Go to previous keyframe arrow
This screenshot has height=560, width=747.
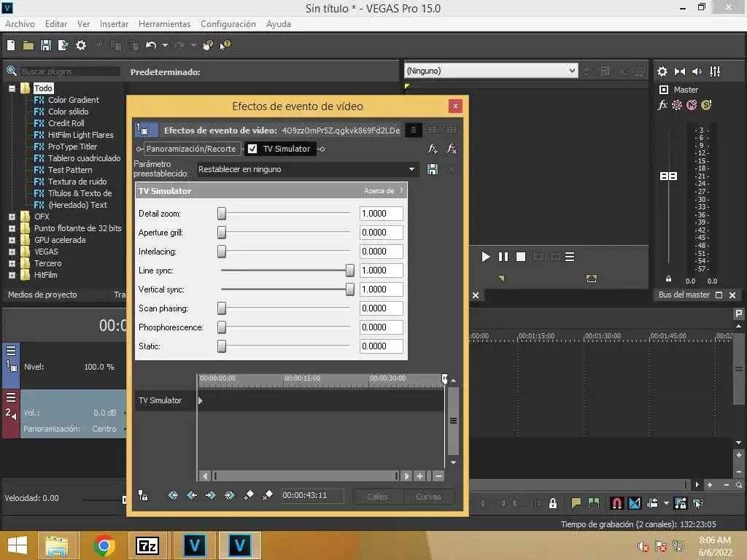[192, 496]
